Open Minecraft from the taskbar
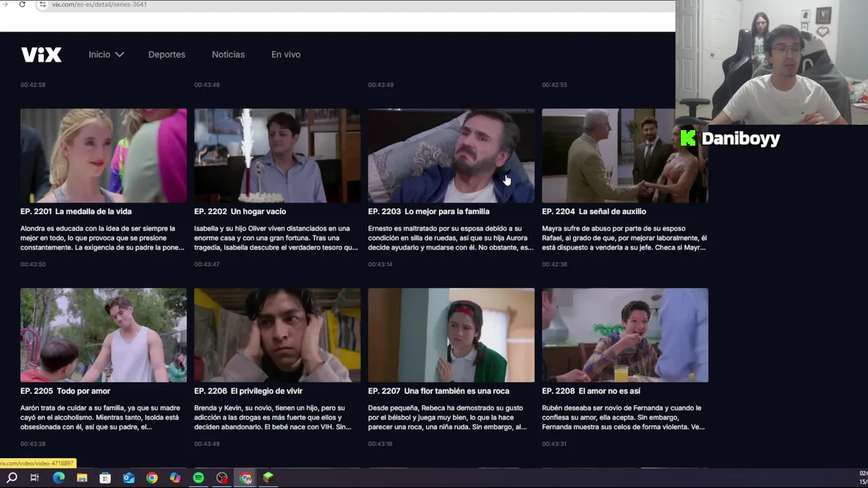The image size is (868, 488). (269, 478)
